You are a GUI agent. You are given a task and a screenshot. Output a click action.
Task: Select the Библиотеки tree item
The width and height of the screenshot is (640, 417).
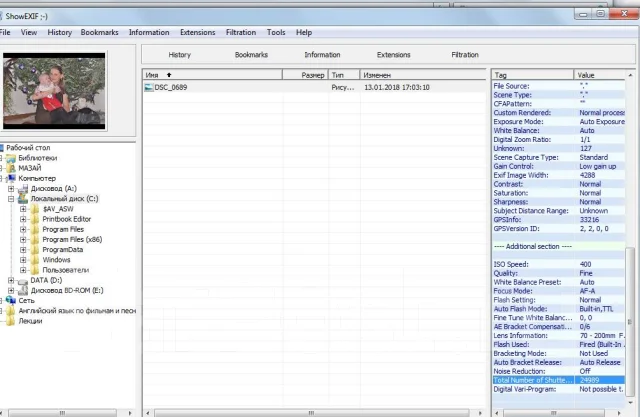38,158
